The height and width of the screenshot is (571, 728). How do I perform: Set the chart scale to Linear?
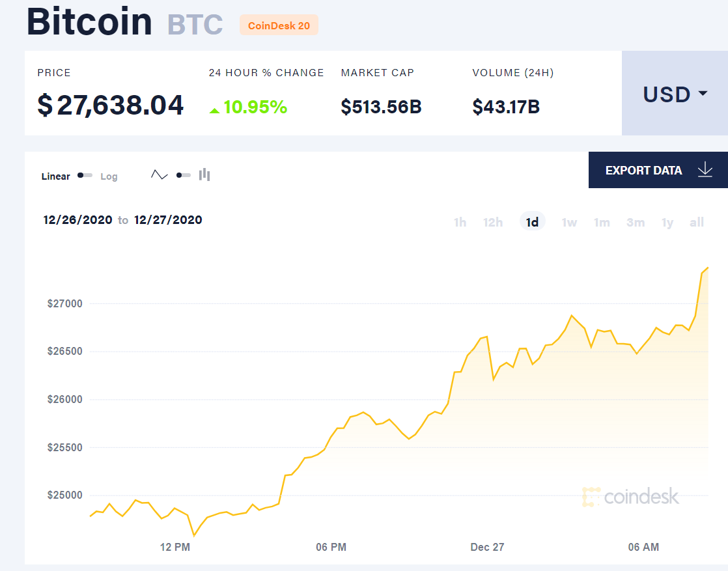click(x=55, y=176)
